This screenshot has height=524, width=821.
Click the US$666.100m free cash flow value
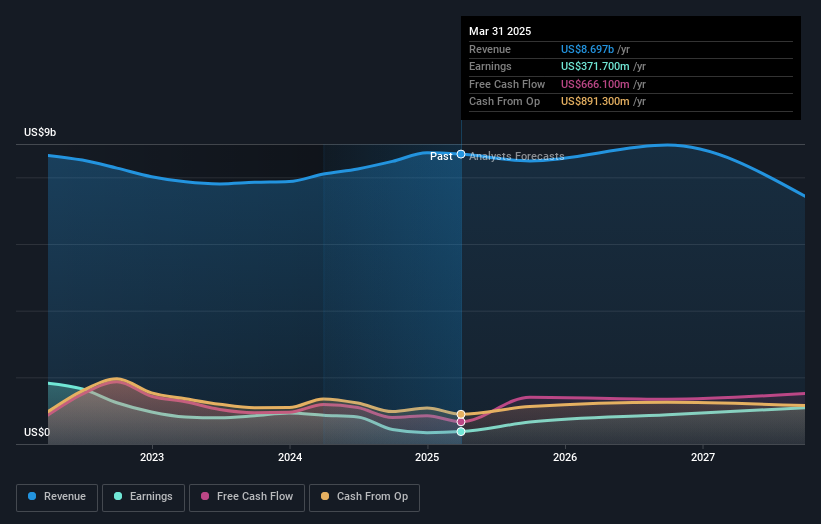tap(595, 84)
